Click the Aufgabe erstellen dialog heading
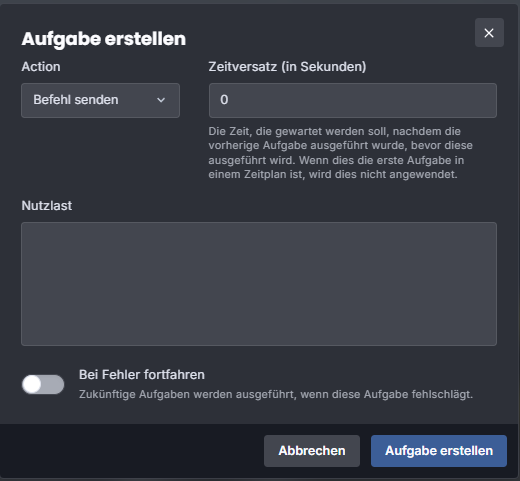The image size is (520, 481). tap(104, 39)
